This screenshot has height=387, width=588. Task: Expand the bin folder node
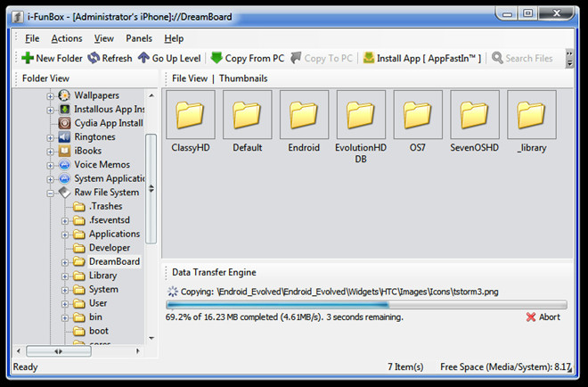(x=65, y=318)
